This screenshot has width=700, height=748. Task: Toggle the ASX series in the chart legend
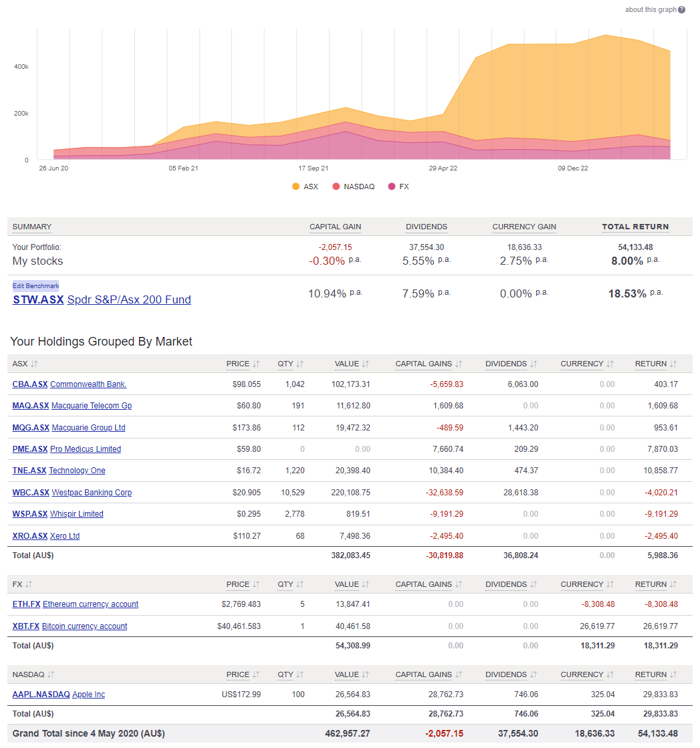click(305, 186)
